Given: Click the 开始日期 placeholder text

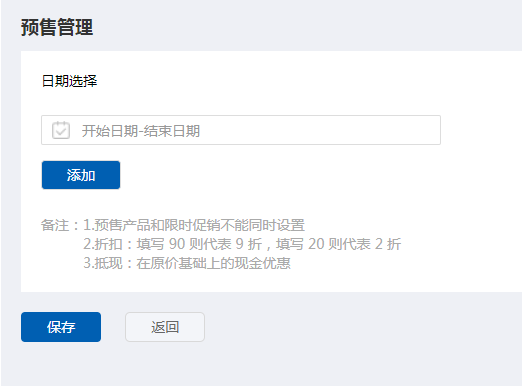Looking at the screenshot, I should pos(110,131).
